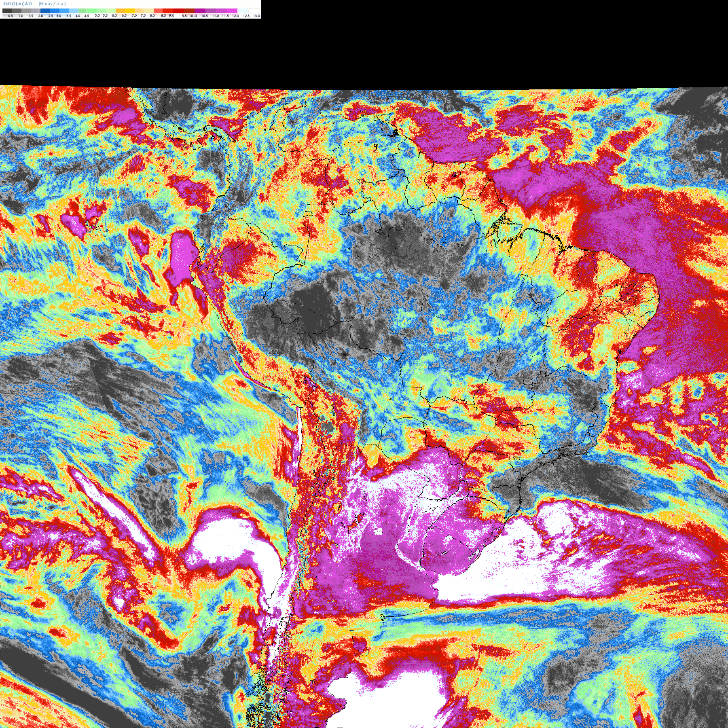Click the 5.0 legend value
The width and height of the screenshot is (728, 728).
pos(97,15)
